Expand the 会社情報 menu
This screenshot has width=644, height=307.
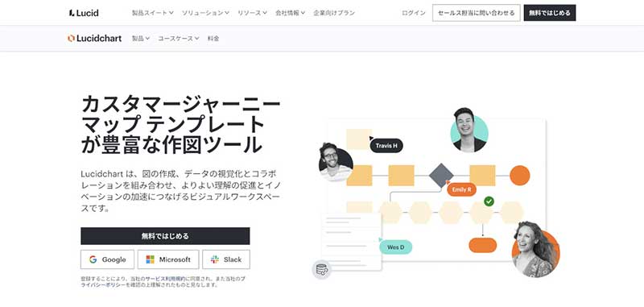tap(290, 13)
